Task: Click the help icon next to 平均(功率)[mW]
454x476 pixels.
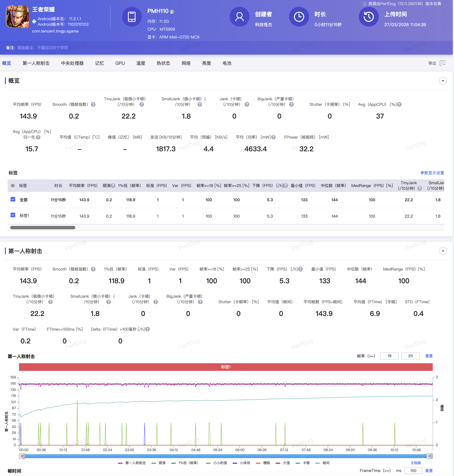Action: click(274, 137)
